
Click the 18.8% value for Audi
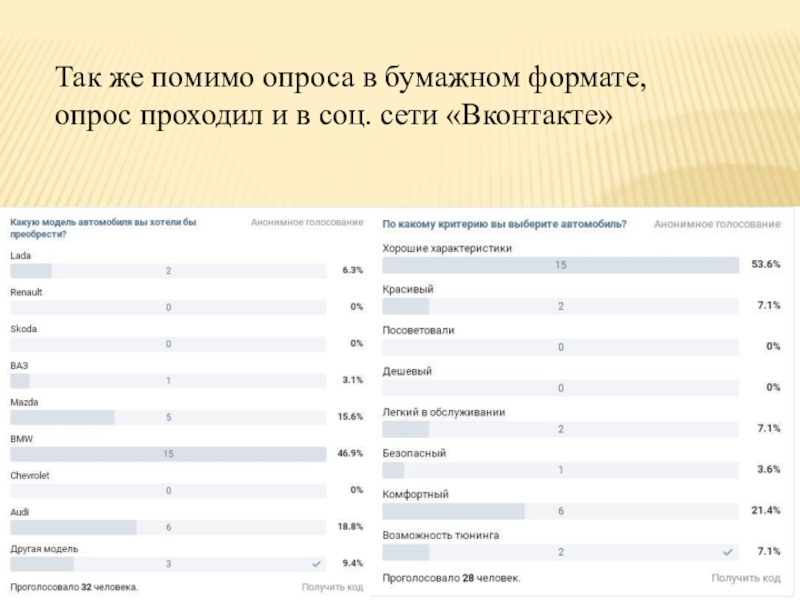click(x=350, y=527)
